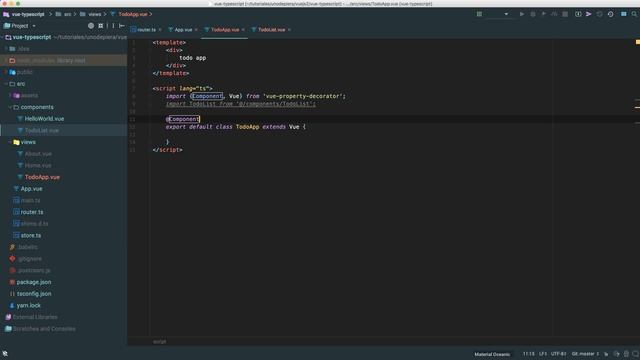Click the cursor position indicator in status bar
Screen dimensions: 640x360
pyautogui.click(x=529, y=354)
